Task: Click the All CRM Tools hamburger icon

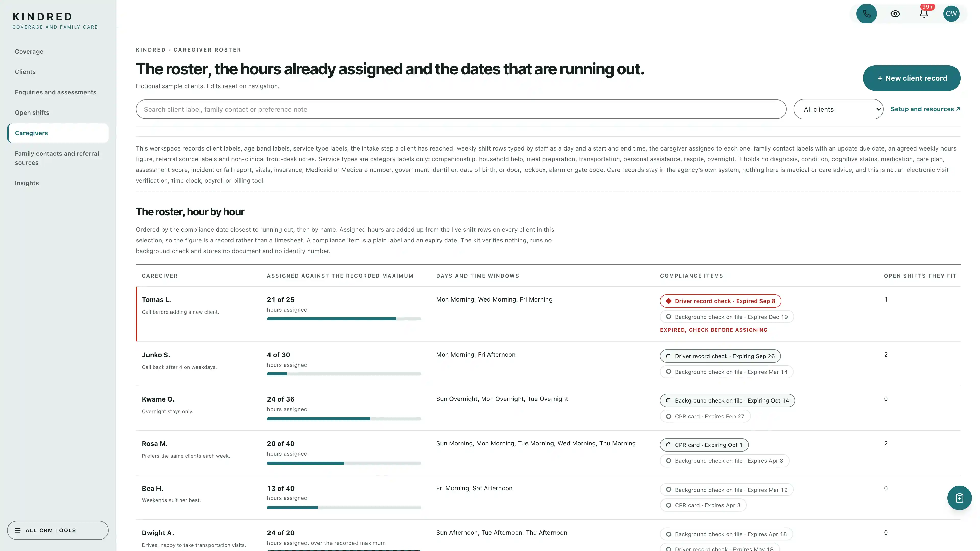Action: [18, 530]
